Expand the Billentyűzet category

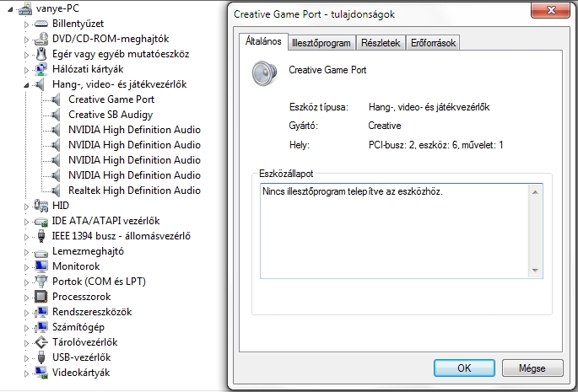click(x=26, y=24)
